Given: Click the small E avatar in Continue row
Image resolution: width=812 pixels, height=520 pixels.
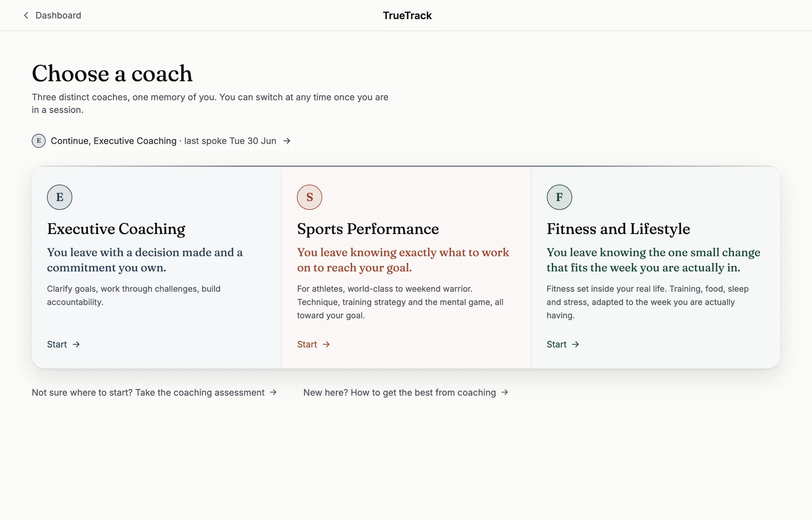Looking at the screenshot, I should pos(39,141).
